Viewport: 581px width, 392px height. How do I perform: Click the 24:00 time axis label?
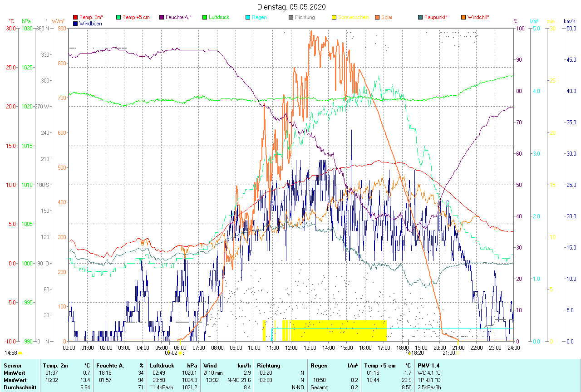click(513, 348)
